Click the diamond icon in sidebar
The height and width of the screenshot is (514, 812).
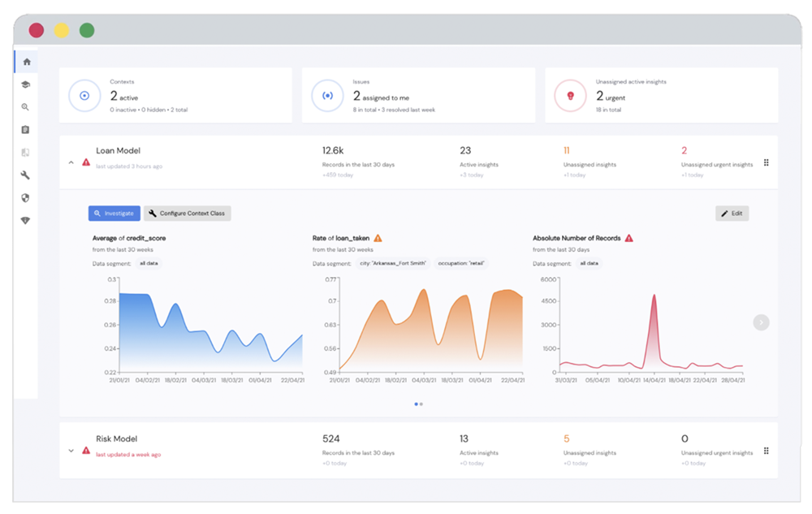click(x=26, y=221)
